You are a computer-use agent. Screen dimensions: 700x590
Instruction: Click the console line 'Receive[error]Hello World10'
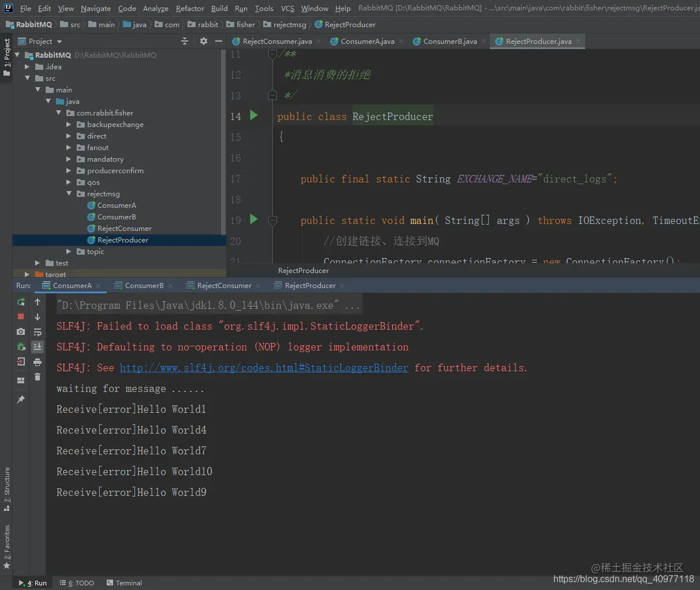(x=134, y=471)
